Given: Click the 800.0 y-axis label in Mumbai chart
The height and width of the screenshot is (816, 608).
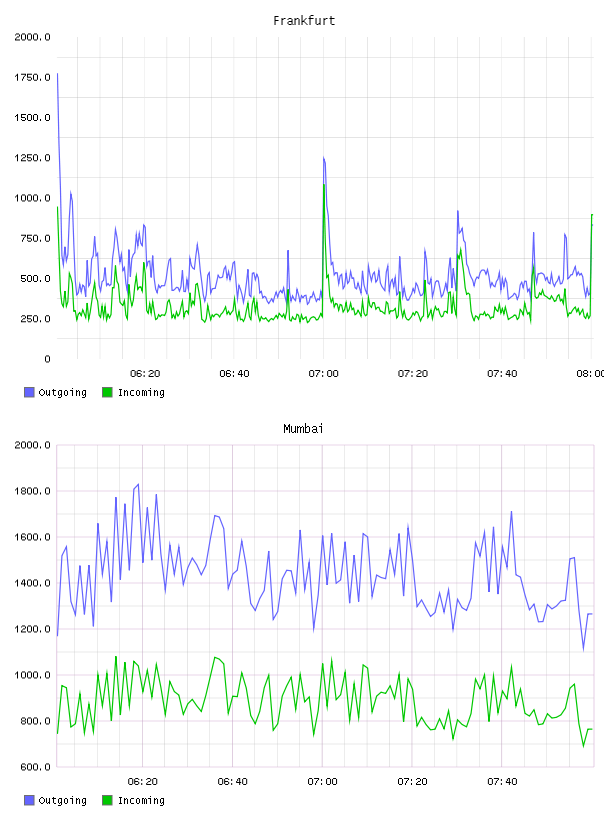Looking at the screenshot, I should pyautogui.click(x=35, y=721).
